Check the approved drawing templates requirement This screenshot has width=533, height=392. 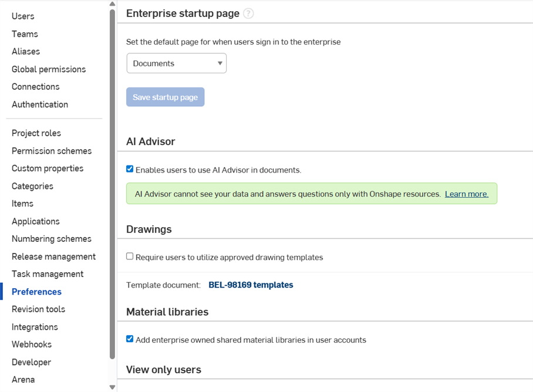[130, 255]
